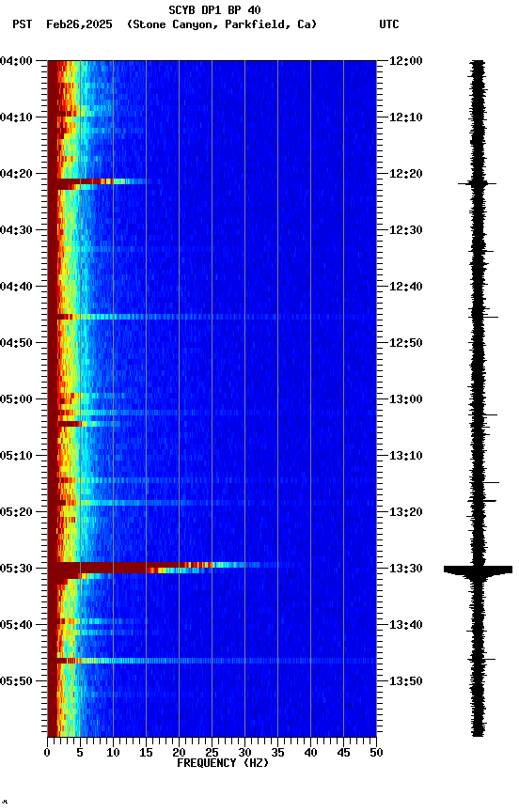Click the 12:30 UTC time label
519x812 pixels.
point(406,230)
